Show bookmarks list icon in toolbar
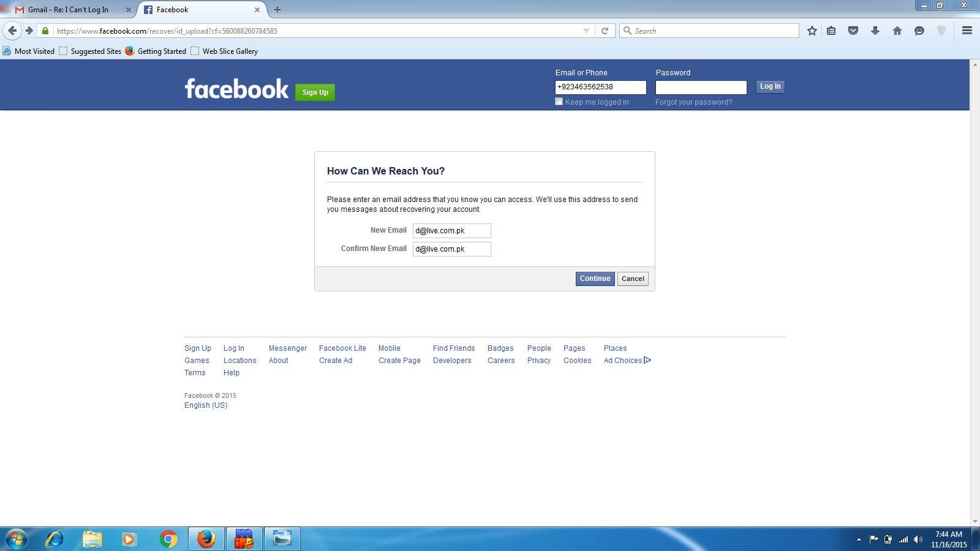This screenshot has width=980, height=551. click(831, 31)
